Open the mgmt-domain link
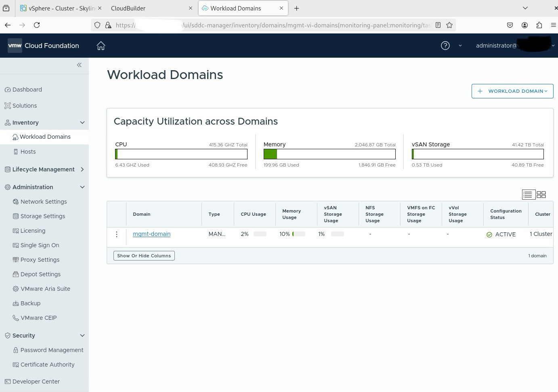The image size is (558, 392). [x=152, y=234]
